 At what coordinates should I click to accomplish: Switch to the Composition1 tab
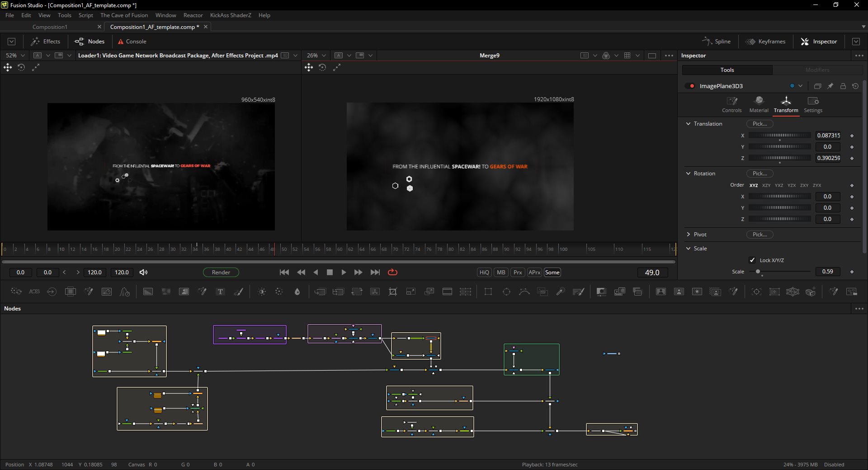tap(50, 27)
